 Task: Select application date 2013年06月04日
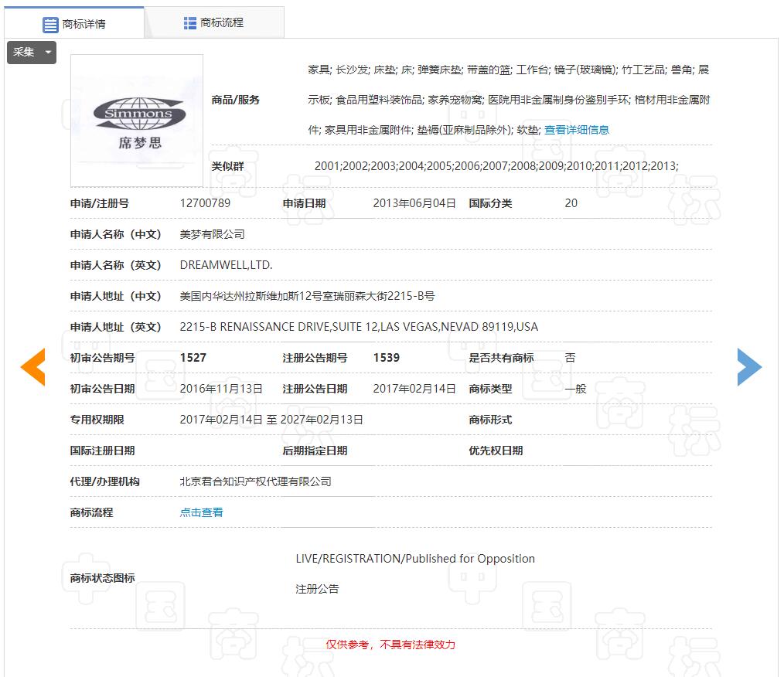pos(414,203)
